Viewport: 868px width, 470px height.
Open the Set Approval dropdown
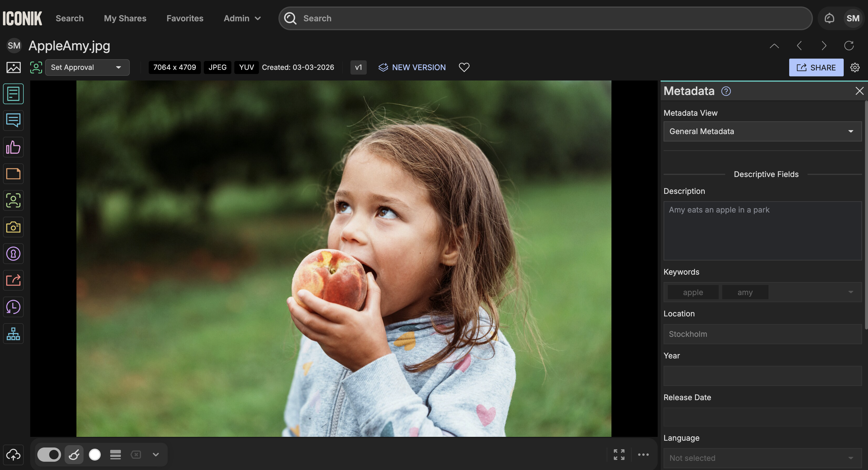pos(87,67)
